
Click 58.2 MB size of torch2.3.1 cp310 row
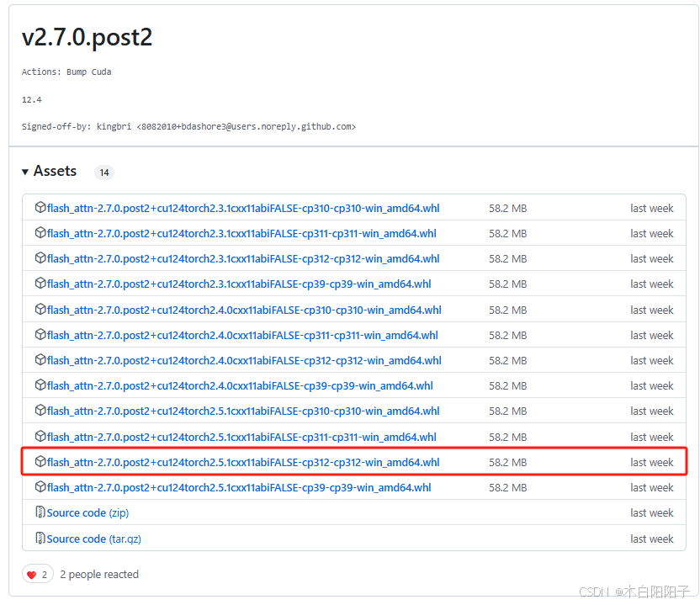pyautogui.click(x=507, y=209)
